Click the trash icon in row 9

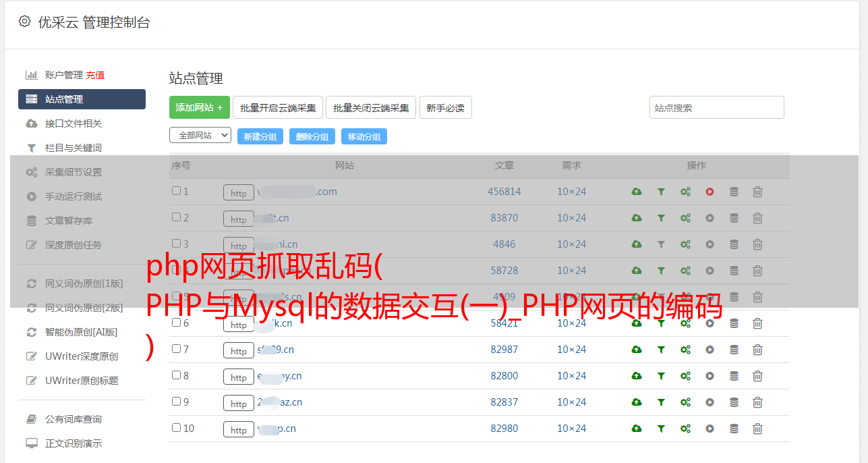[x=757, y=402]
